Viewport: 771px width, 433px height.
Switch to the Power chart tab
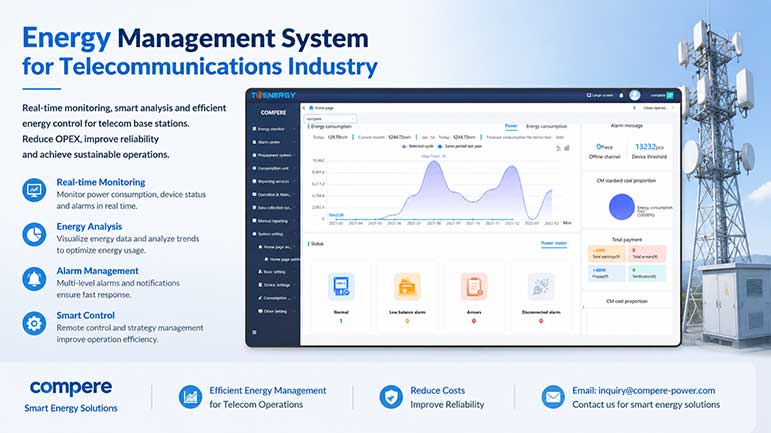click(x=511, y=126)
